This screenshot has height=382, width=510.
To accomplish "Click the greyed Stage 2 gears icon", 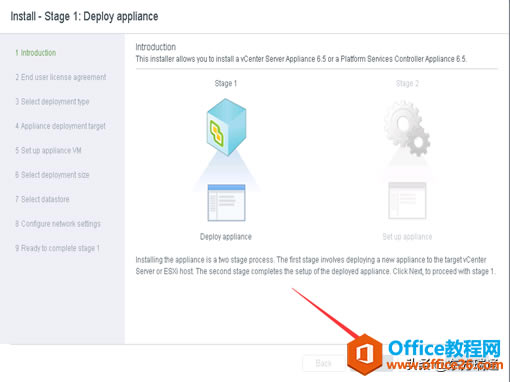I will pyautogui.click(x=407, y=129).
